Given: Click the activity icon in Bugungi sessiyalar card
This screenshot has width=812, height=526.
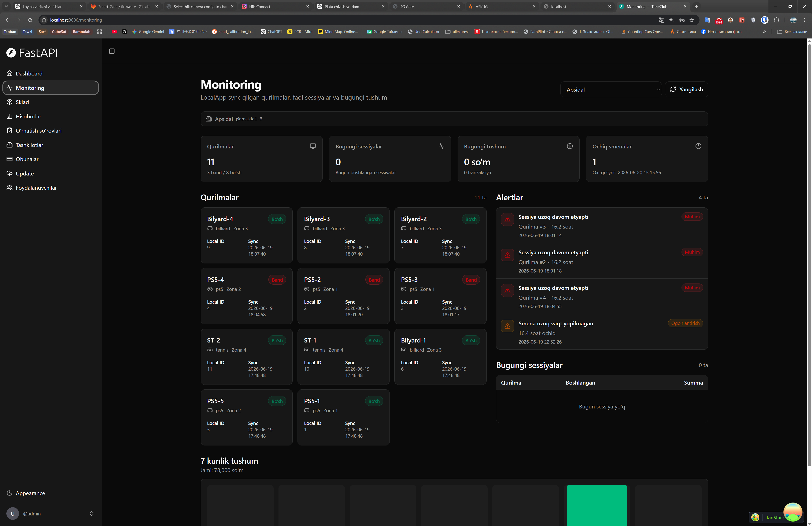Looking at the screenshot, I should 441,146.
